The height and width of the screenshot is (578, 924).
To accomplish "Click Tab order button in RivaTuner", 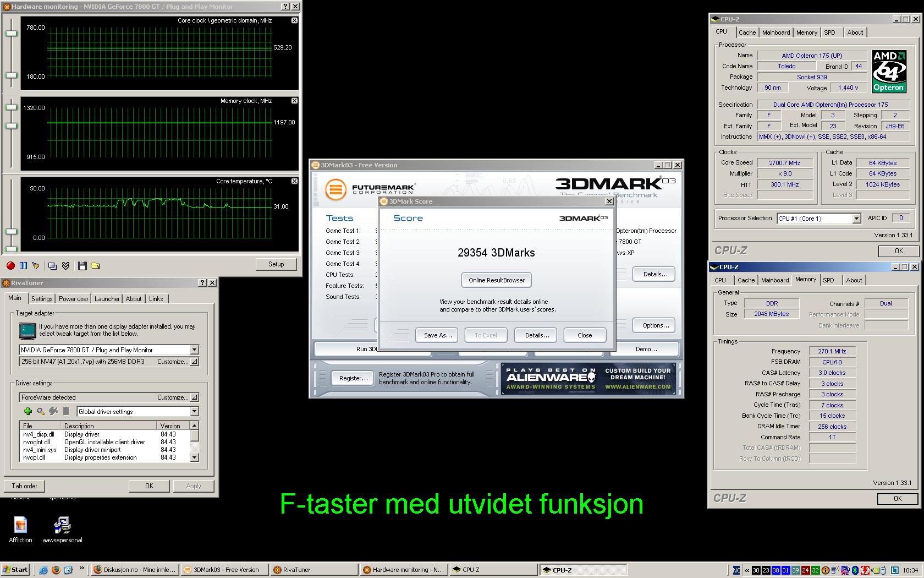I will pos(24,486).
